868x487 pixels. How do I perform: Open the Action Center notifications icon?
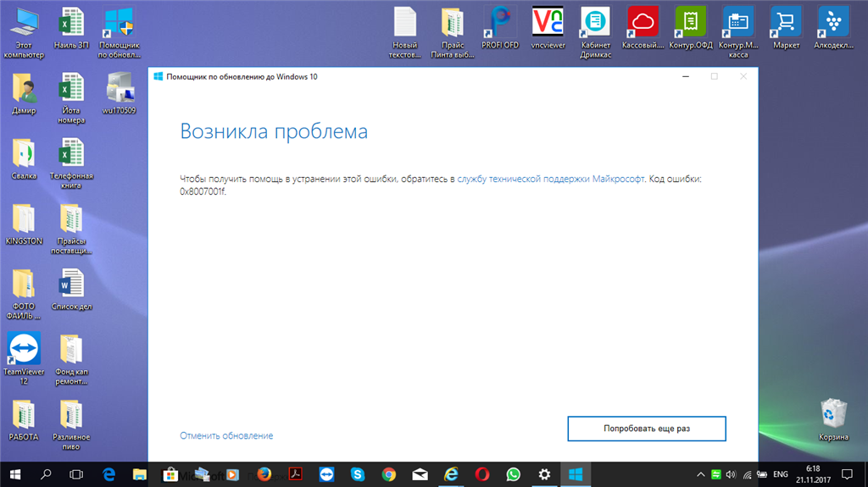[847, 474]
